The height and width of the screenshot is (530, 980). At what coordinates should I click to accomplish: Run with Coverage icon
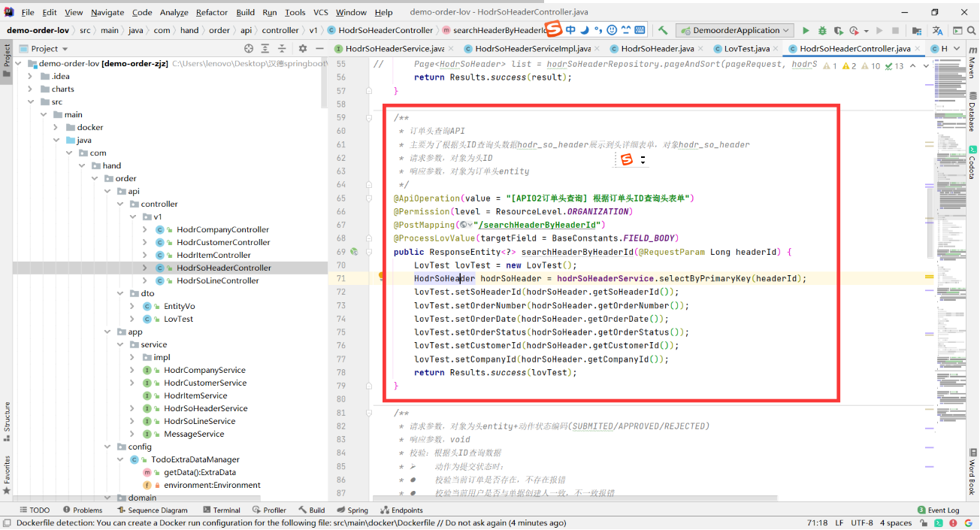click(838, 31)
